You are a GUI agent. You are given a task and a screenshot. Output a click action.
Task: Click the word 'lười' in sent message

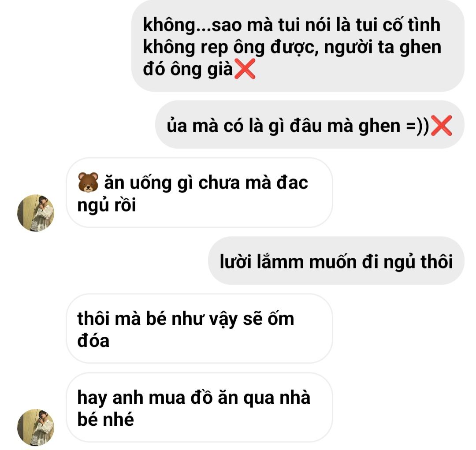click(x=235, y=261)
